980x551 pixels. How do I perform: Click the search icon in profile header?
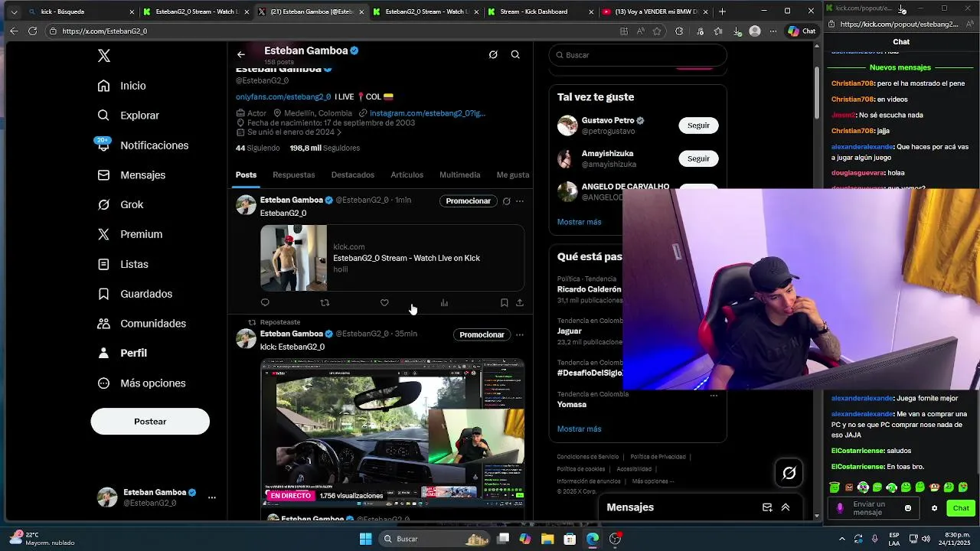(515, 54)
